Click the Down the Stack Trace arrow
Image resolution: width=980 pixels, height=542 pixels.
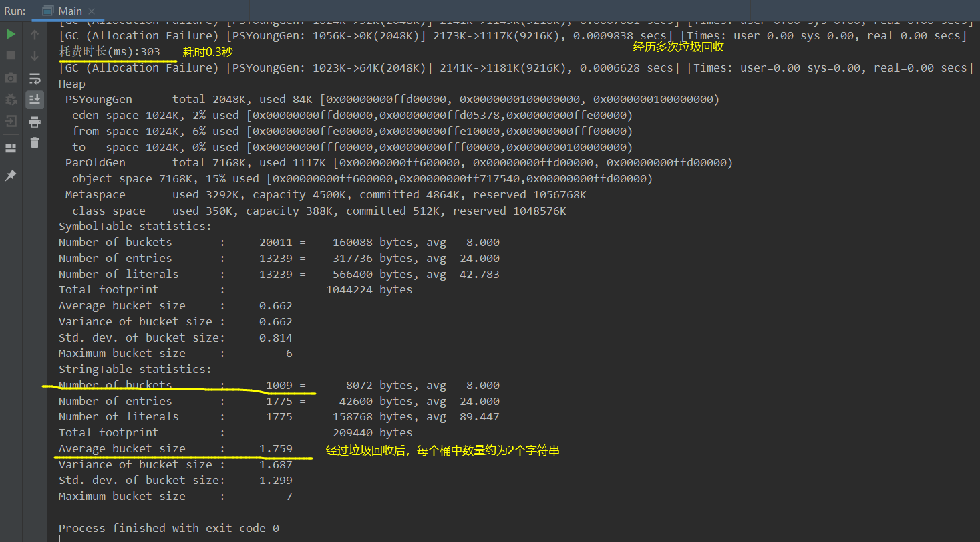(x=35, y=56)
